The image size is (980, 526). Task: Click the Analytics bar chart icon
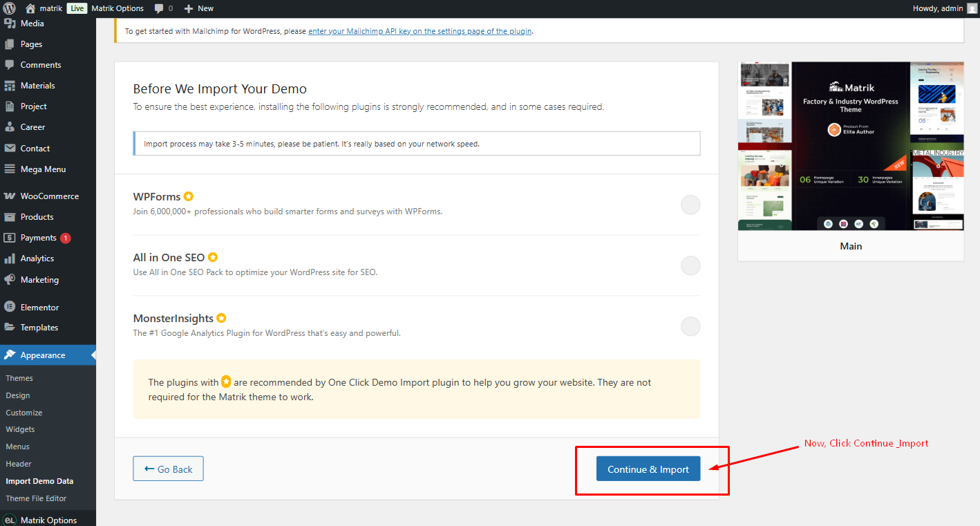tap(10, 258)
